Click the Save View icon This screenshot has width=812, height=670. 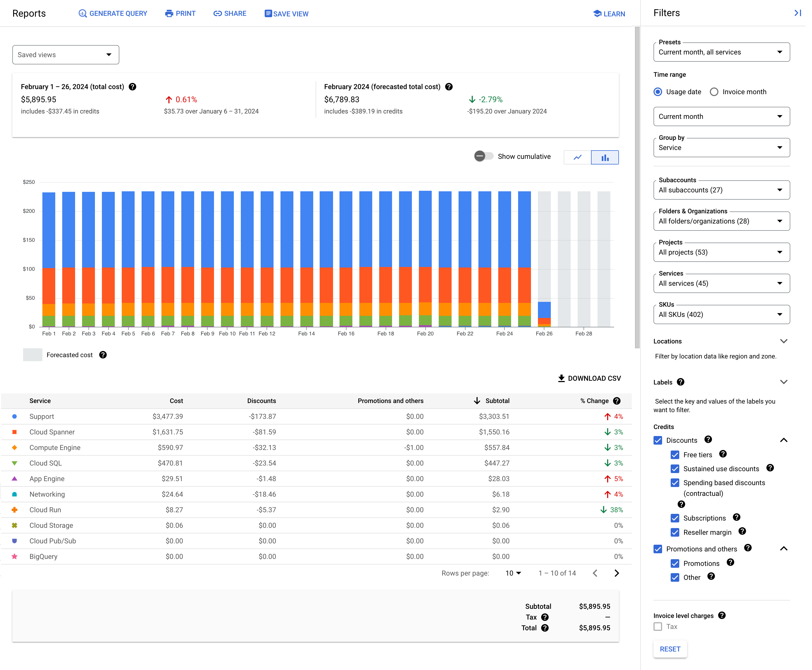pyautogui.click(x=267, y=13)
